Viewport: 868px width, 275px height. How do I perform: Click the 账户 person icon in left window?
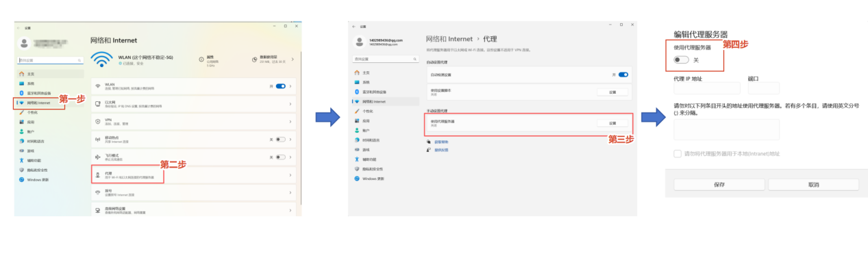tap(22, 131)
